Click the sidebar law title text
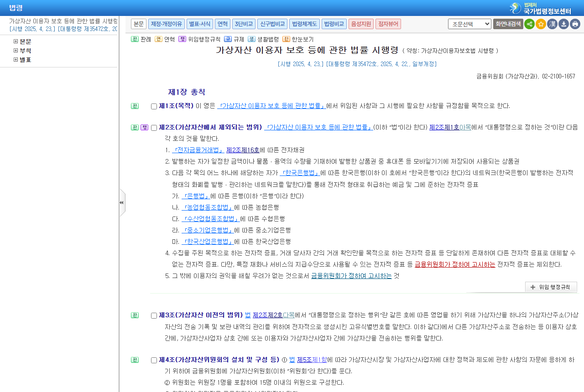Screen dimensions: 584x392 (63, 21)
